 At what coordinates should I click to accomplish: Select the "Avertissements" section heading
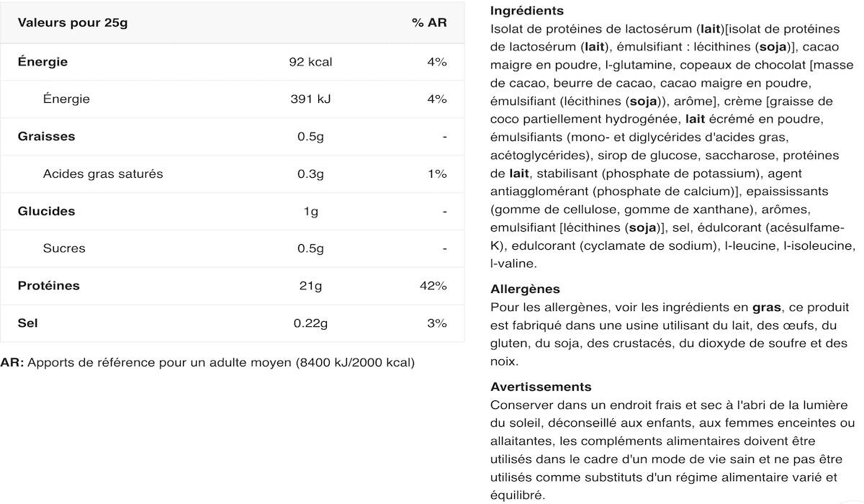[x=541, y=387]
